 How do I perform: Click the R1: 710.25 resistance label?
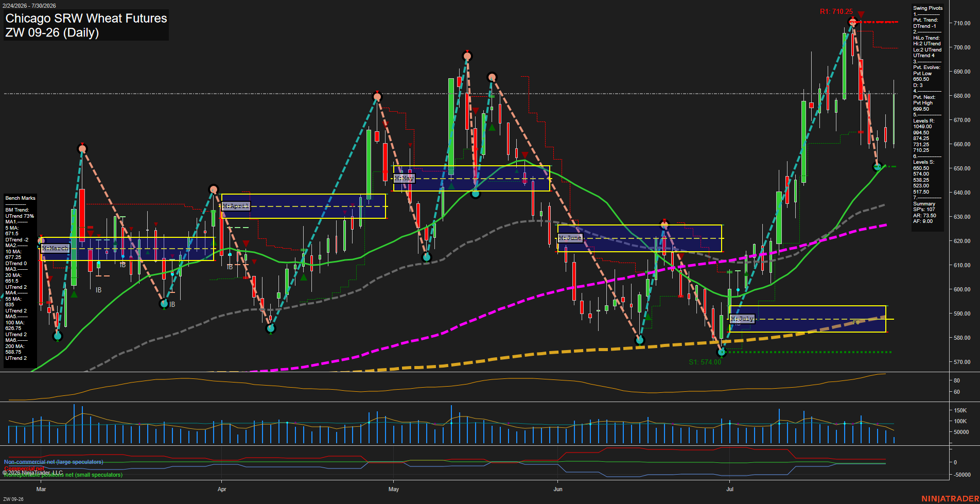pyautogui.click(x=836, y=11)
